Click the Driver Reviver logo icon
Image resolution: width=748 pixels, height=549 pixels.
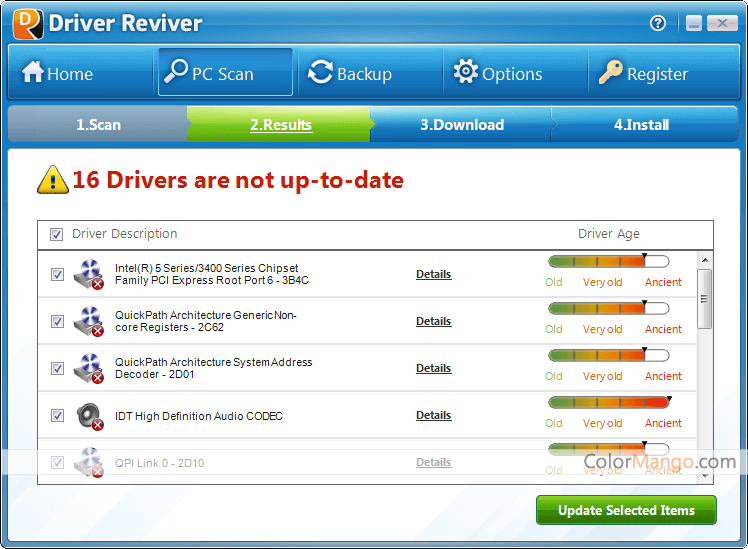coord(28,24)
